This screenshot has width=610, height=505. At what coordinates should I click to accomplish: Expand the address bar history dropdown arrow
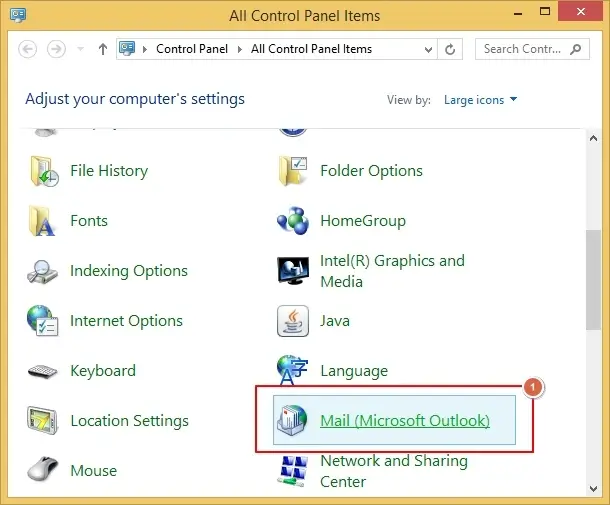click(428, 49)
